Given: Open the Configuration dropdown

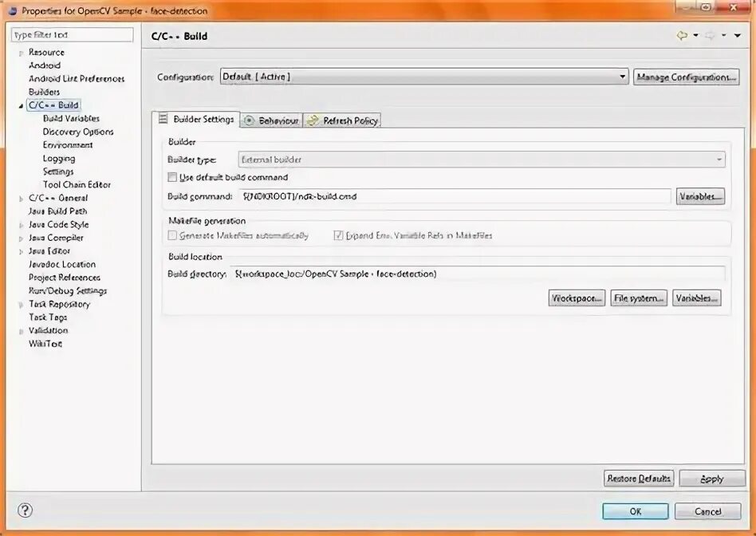Looking at the screenshot, I should tap(424, 77).
